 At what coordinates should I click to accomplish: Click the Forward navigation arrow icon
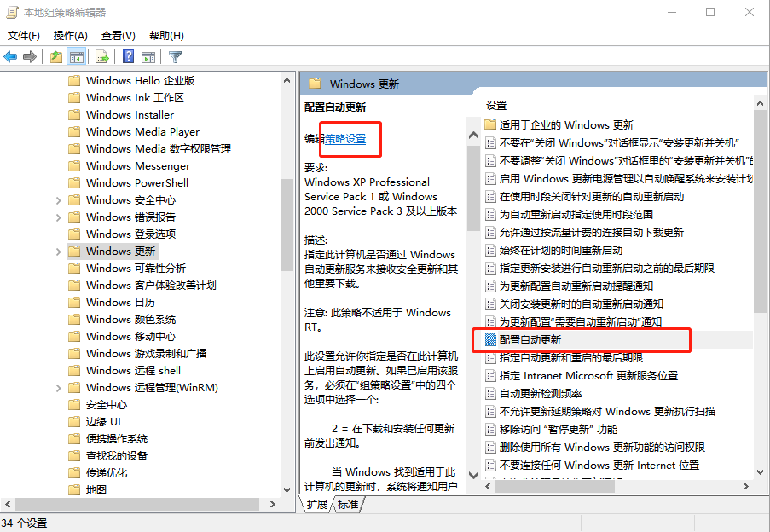[x=30, y=57]
